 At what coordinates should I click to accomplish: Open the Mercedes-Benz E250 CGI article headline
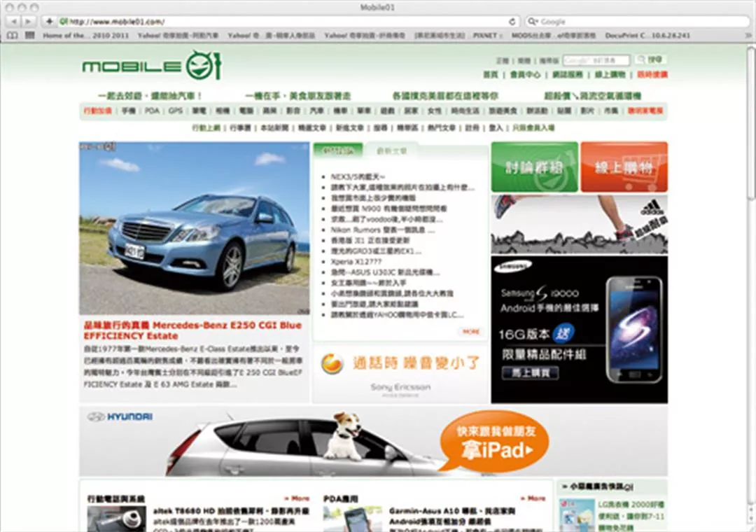pyautogui.click(x=192, y=330)
